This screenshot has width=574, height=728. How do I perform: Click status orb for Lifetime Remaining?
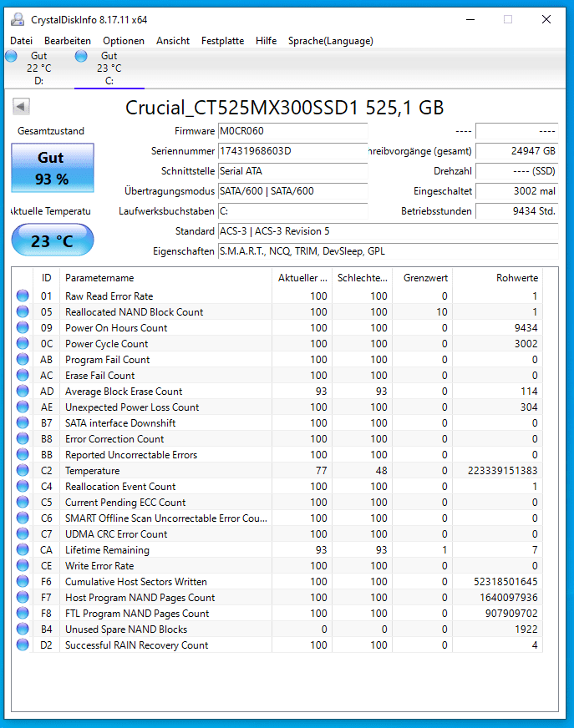[23, 549]
